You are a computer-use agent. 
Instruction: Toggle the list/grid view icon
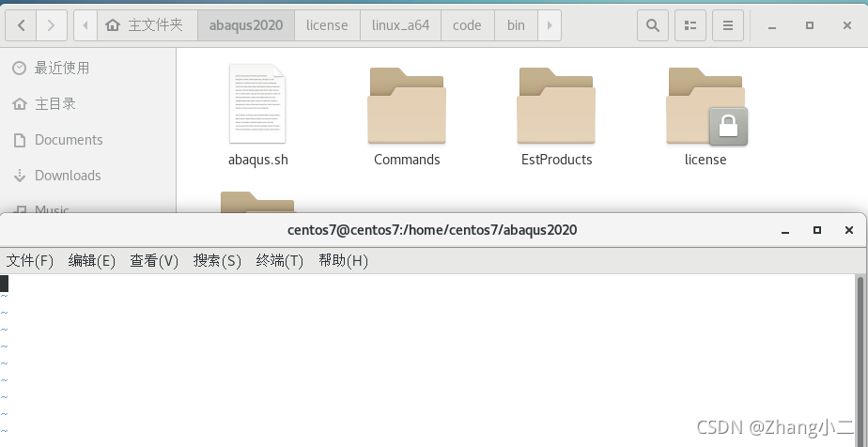coord(690,25)
